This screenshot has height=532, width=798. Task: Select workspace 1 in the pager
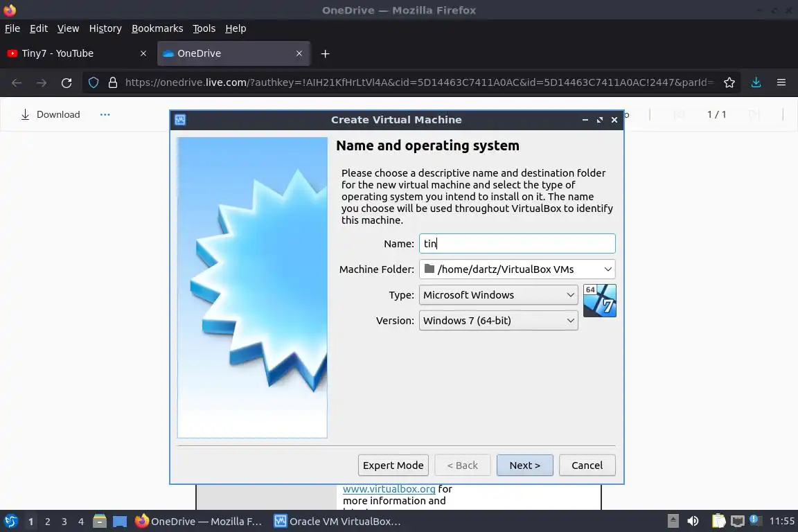click(x=30, y=522)
